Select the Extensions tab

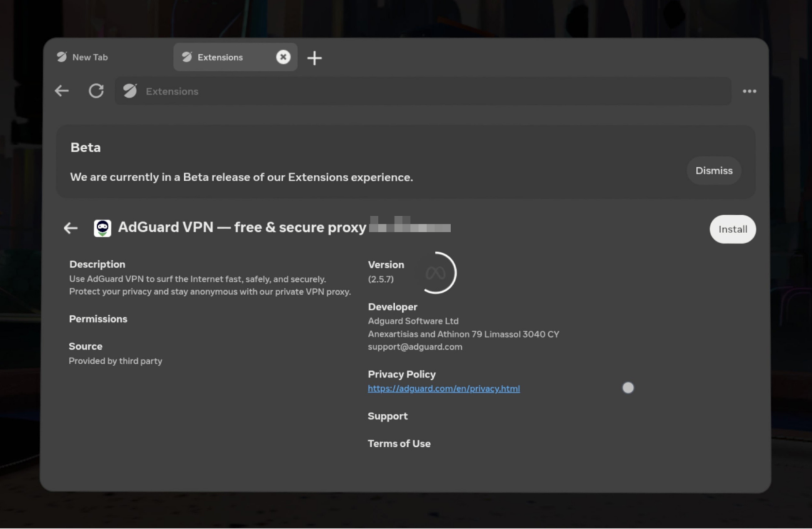[x=219, y=57]
